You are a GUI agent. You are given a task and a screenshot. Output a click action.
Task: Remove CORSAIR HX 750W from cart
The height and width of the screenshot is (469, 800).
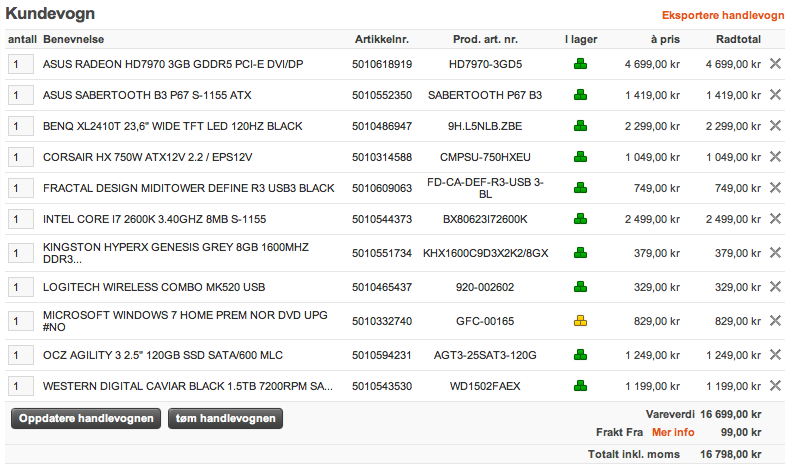coord(775,157)
